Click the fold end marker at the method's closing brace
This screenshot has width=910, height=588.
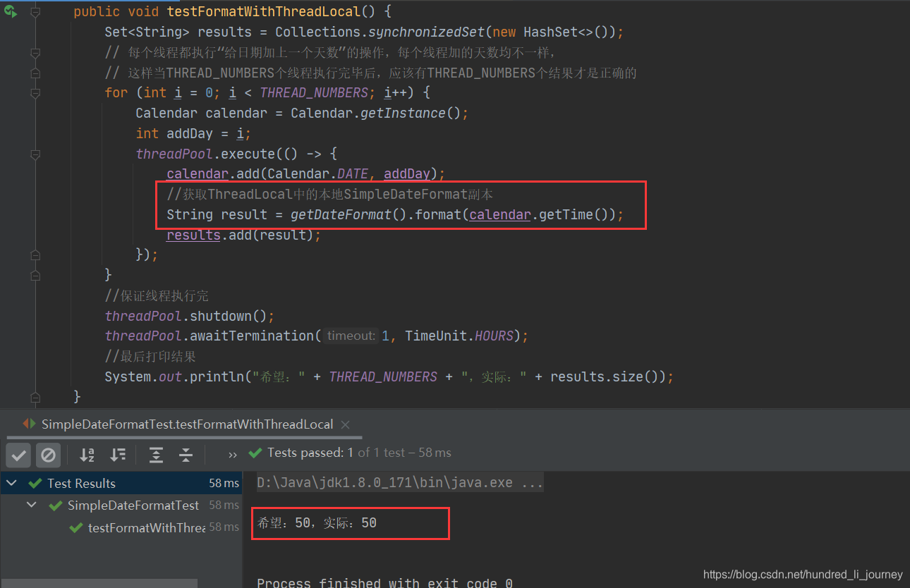34,397
